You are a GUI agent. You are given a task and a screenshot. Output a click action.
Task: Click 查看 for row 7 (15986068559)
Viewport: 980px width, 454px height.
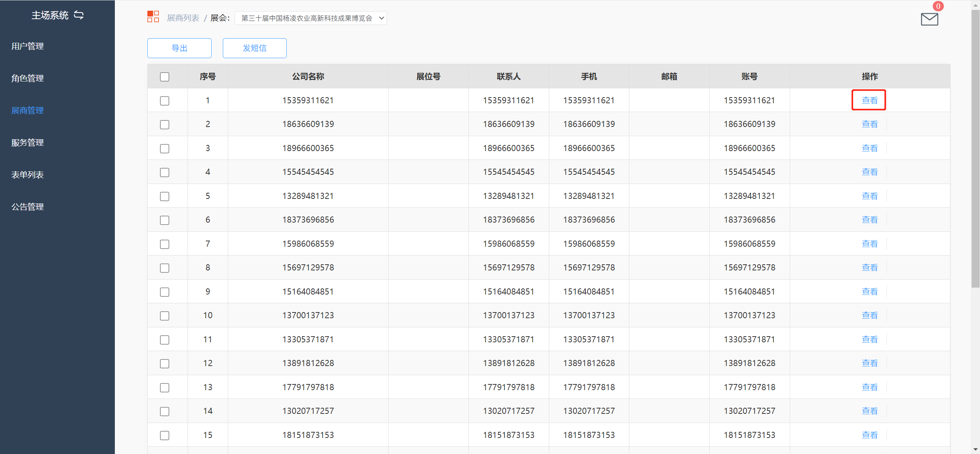click(869, 244)
